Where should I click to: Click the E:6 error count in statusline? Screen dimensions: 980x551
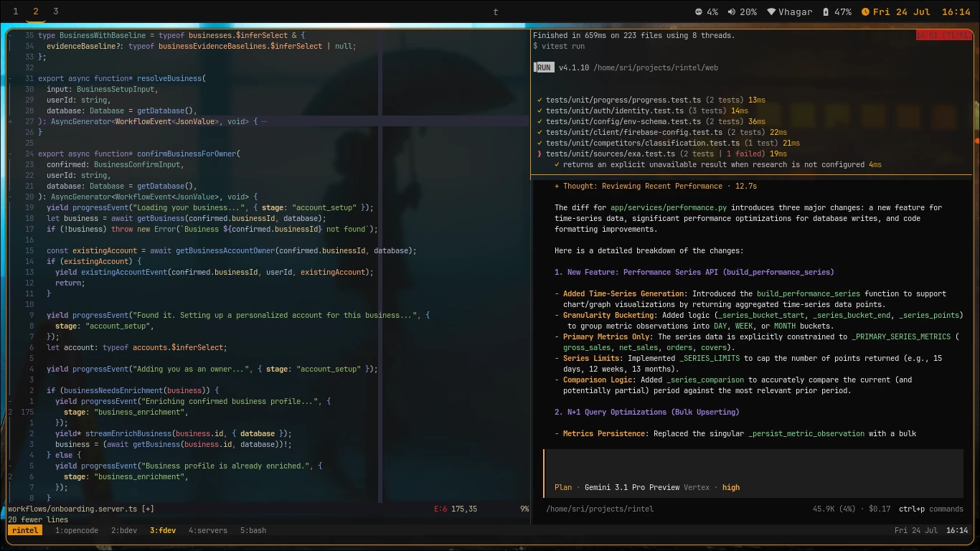point(440,509)
